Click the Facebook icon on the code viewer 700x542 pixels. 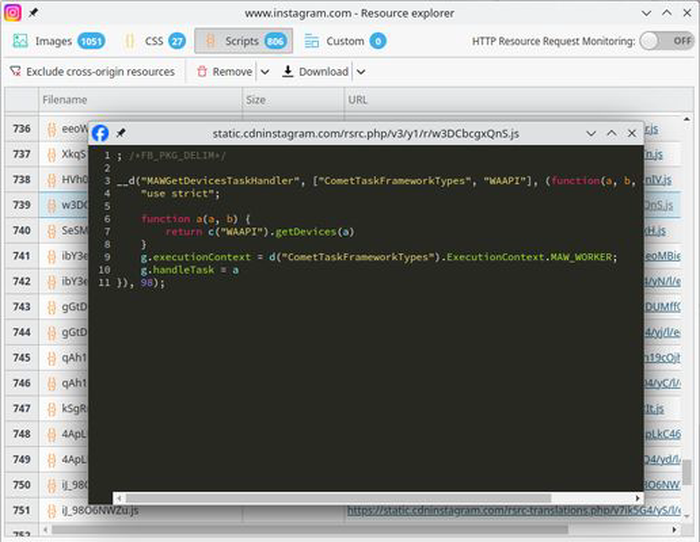pos(100,133)
